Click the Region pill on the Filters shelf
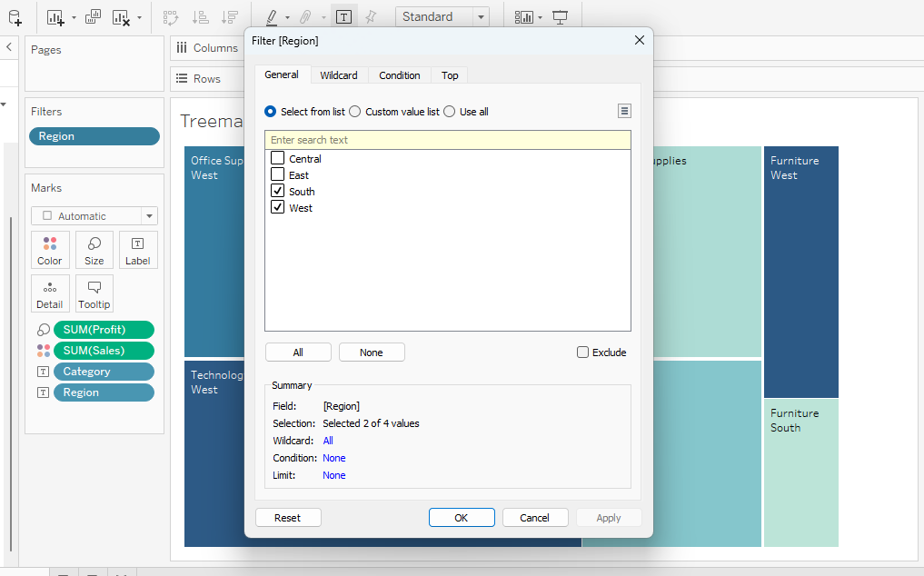924x576 pixels. (94, 135)
